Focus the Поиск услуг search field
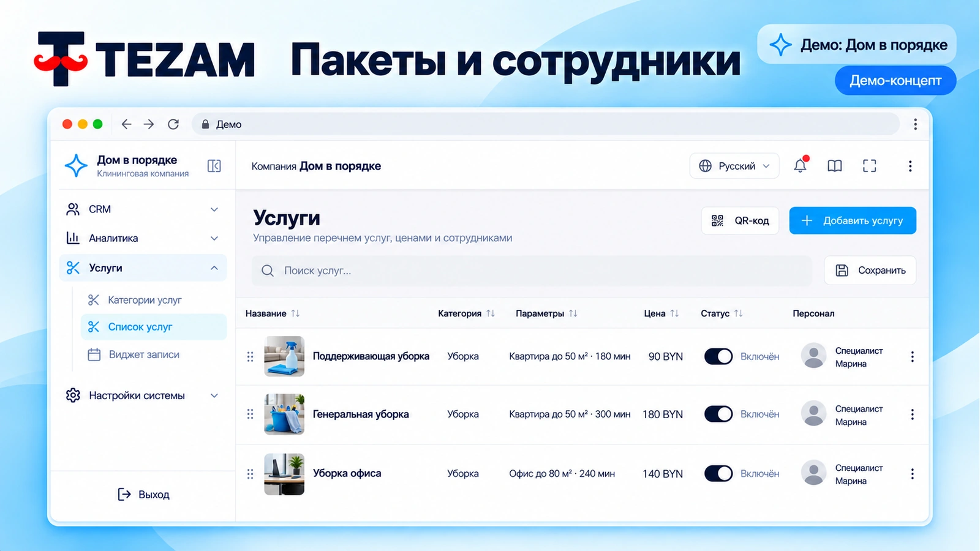The width and height of the screenshot is (980, 551). tap(532, 271)
